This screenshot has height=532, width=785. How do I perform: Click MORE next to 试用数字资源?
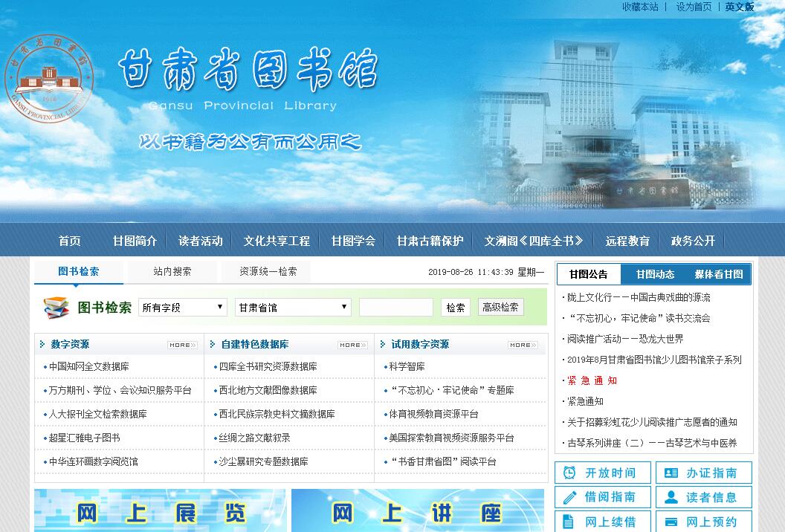pyautogui.click(x=523, y=345)
